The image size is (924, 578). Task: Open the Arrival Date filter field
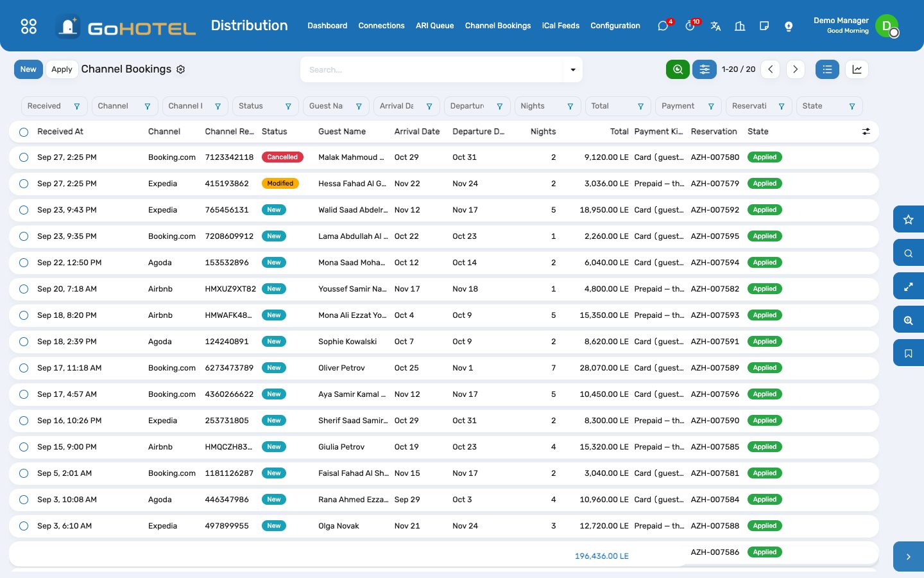[407, 106]
